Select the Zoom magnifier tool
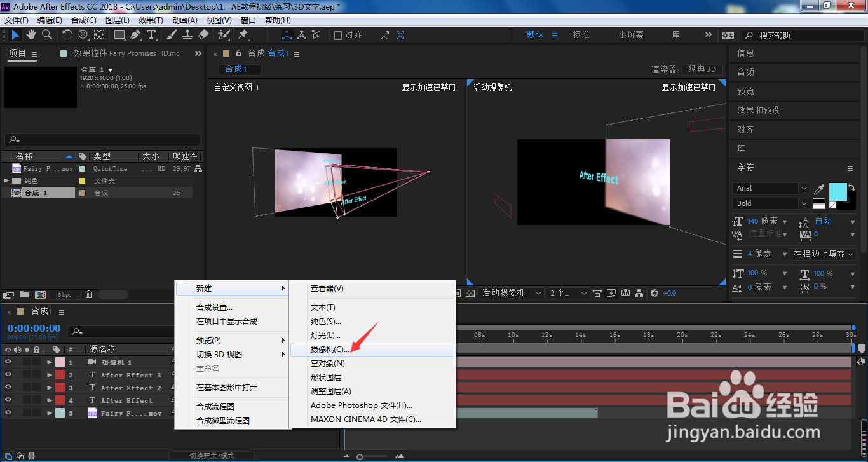The height and width of the screenshot is (462, 868). [x=46, y=35]
